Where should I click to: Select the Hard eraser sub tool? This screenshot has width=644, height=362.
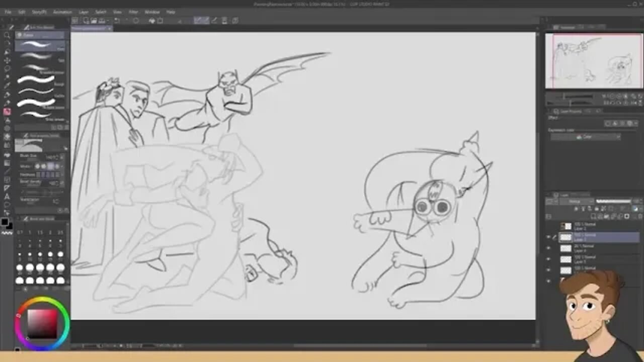(40, 46)
